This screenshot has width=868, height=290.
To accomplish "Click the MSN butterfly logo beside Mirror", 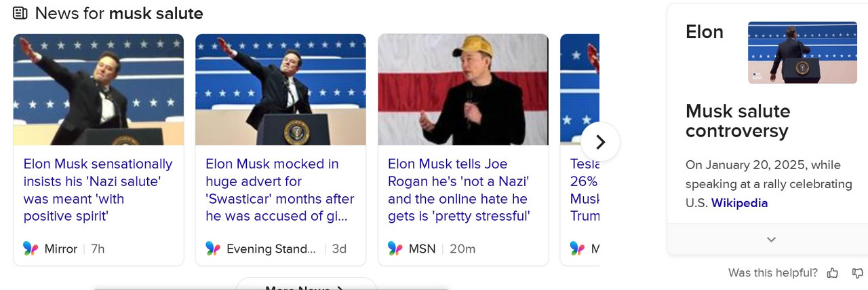I will click(x=31, y=249).
